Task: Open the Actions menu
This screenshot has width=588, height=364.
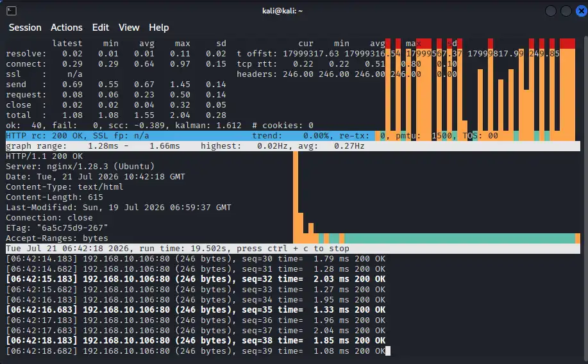Action: pyautogui.click(x=67, y=28)
